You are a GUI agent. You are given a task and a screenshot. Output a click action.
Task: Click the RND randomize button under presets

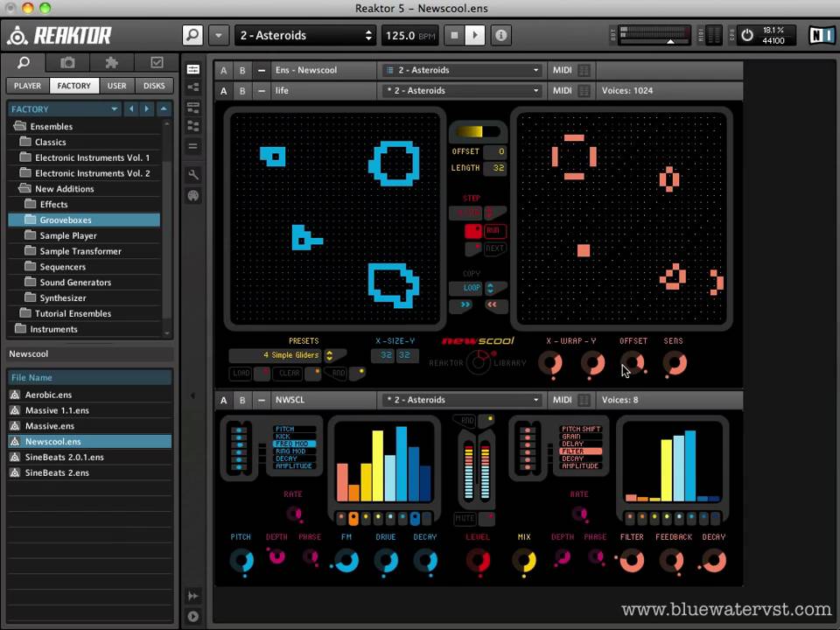click(x=338, y=373)
